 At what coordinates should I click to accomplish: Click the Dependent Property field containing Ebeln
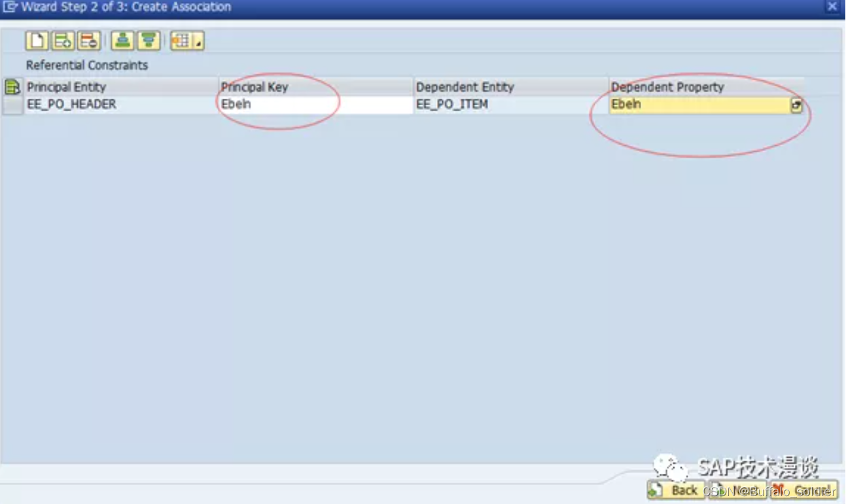pyautogui.click(x=699, y=105)
